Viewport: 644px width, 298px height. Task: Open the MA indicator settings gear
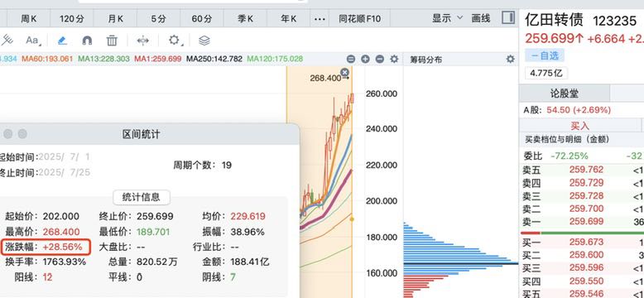[394, 59]
